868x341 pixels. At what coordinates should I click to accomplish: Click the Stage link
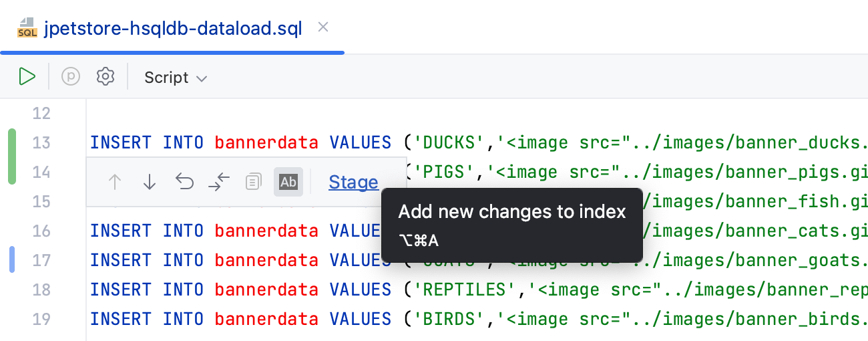point(353,182)
